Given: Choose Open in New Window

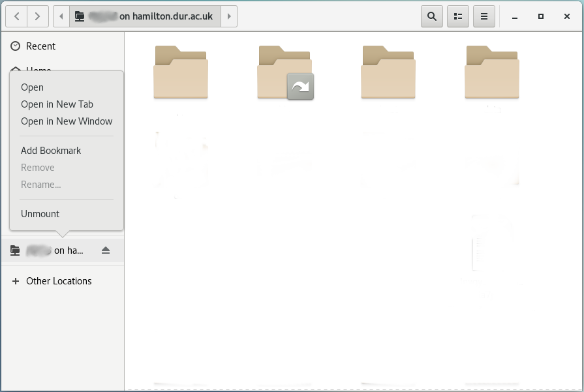Looking at the screenshot, I should 67,121.
